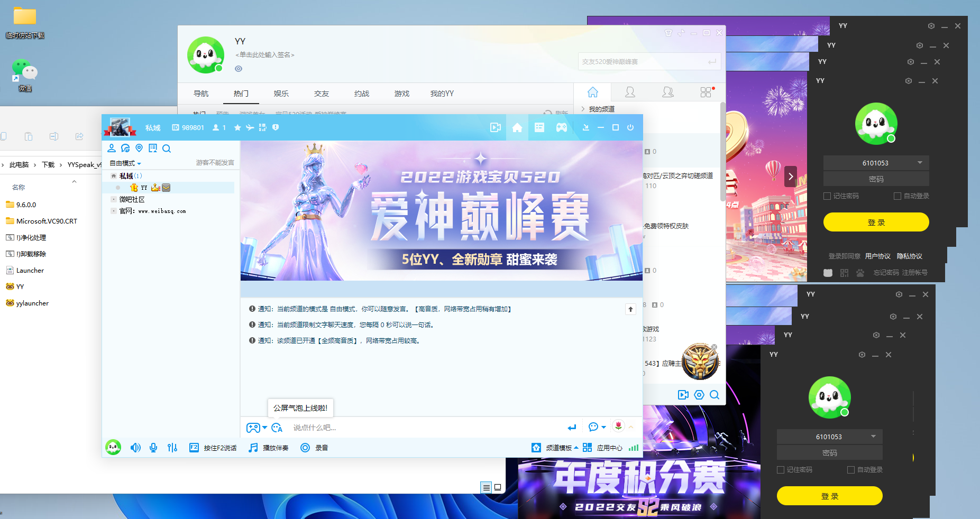Open the emoji text icon beside chat input
The width and height of the screenshot is (980, 519).
coord(277,428)
